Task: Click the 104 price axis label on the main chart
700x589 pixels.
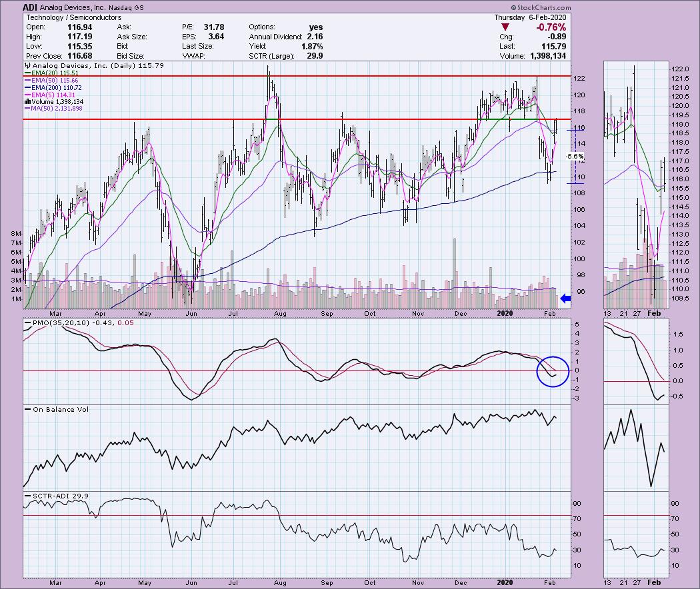Action: (x=579, y=226)
